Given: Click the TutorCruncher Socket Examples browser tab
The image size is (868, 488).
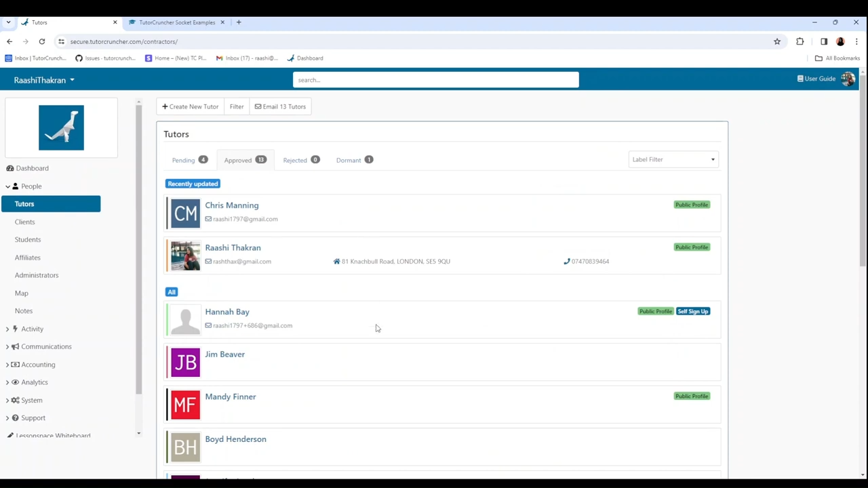Looking at the screenshot, I should click(176, 22).
